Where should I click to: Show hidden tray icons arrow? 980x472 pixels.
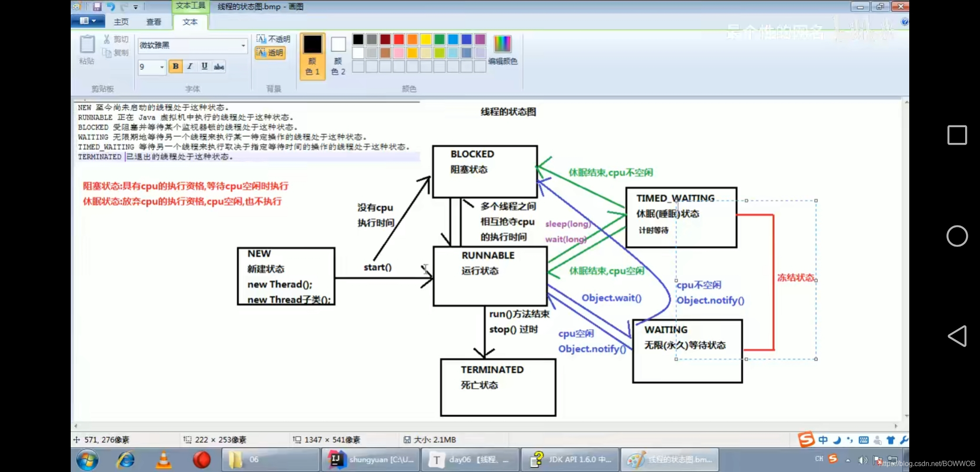point(848,460)
